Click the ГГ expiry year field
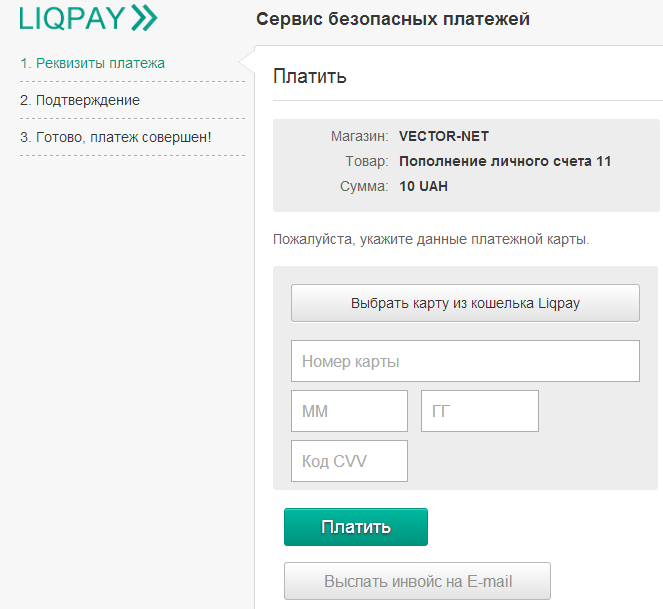Viewport: 663px width, 609px height. coord(480,411)
